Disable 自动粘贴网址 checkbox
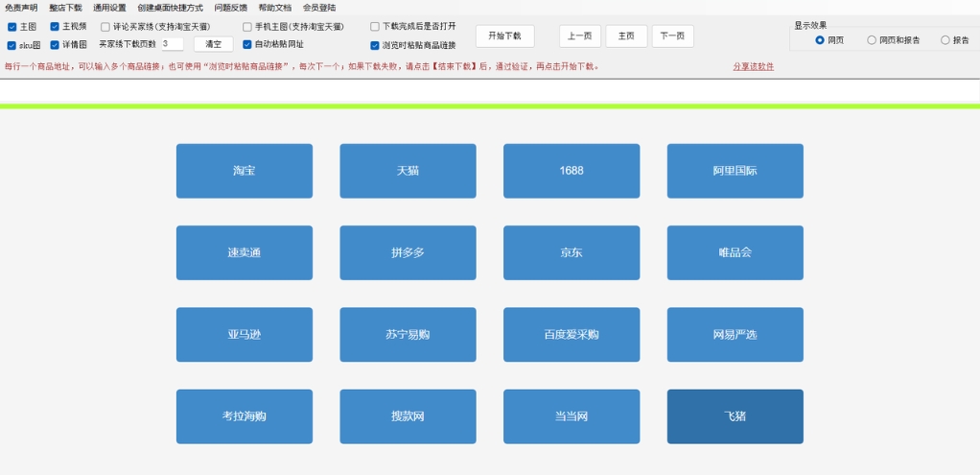Image resolution: width=980 pixels, height=475 pixels. [x=246, y=44]
